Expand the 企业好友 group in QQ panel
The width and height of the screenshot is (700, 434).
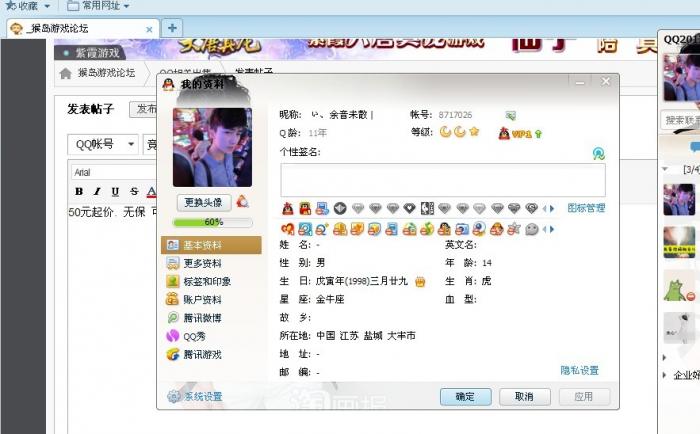(x=665, y=375)
